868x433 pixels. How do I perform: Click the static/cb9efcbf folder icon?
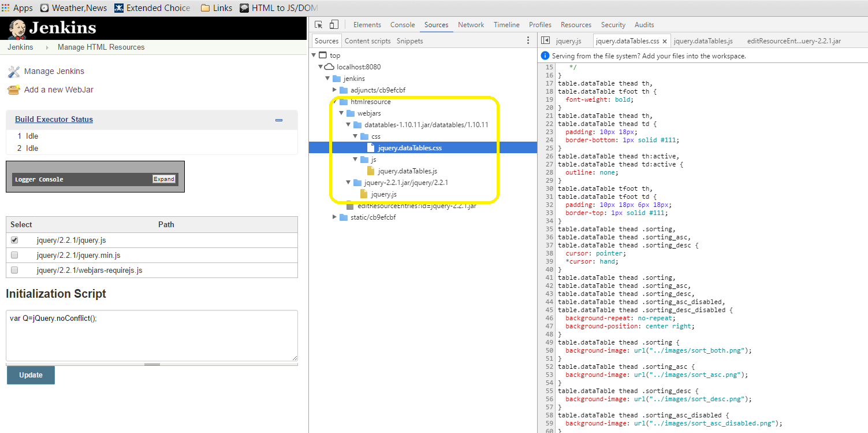pyautogui.click(x=344, y=217)
